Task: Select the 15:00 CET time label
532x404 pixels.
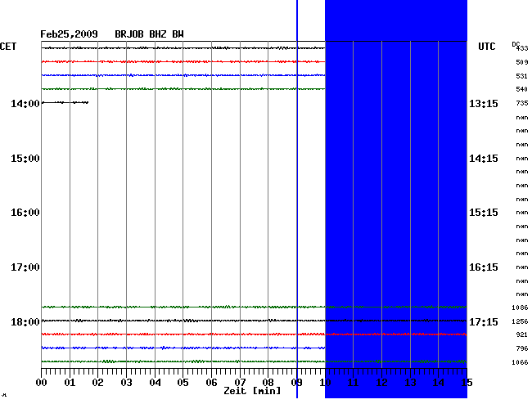Action: [x=25, y=159]
